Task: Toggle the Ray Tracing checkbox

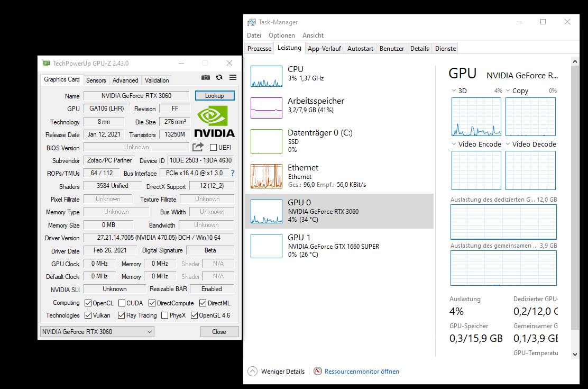Action: click(121, 315)
